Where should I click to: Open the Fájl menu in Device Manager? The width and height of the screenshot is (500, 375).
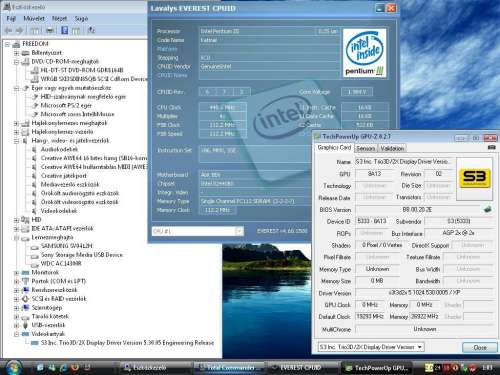(11, 19)
